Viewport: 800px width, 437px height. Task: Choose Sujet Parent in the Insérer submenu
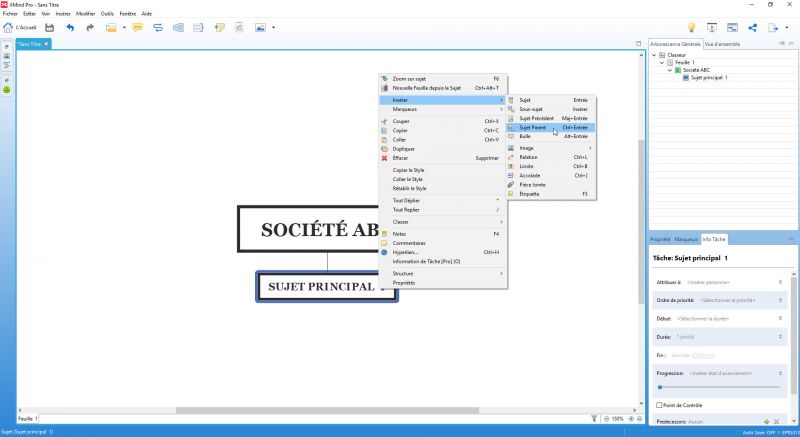point(551,127)
